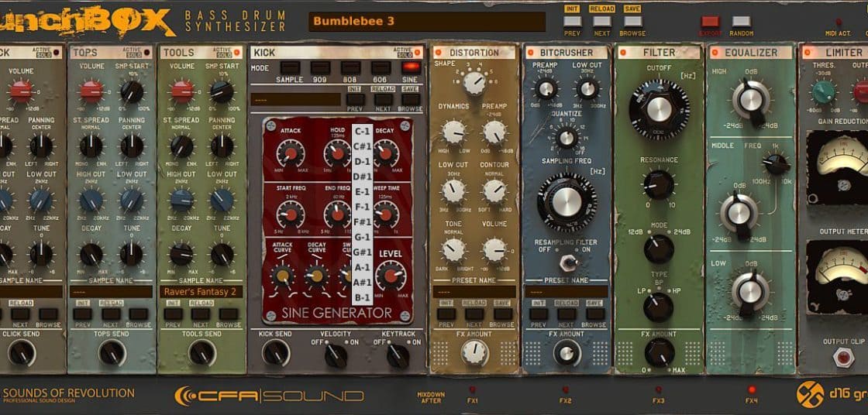868x415 pixels.
Task: Toggle the TOOLS module active LED
Action: (x=237, y=53)
